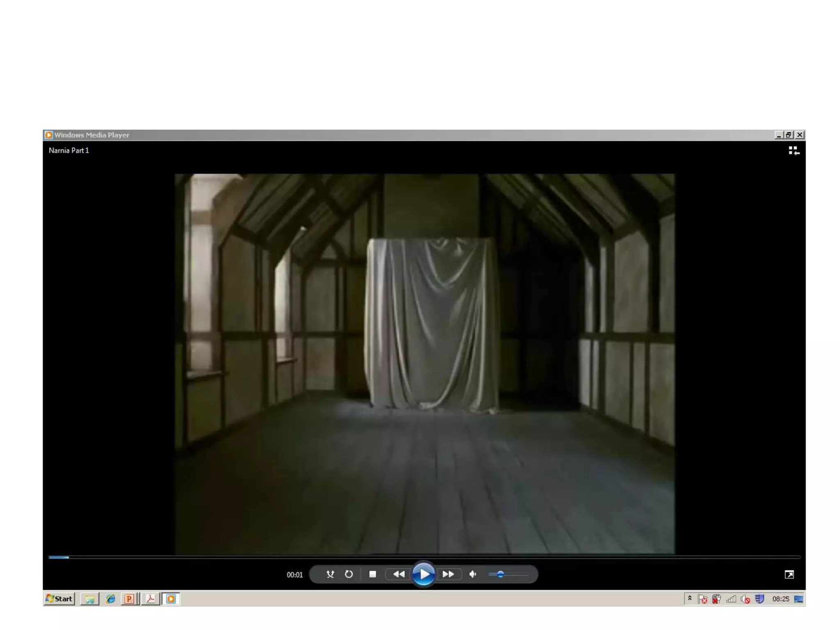Toggle repeat mode on
Screen dimensions: 840x630
[x=349, y=574]
